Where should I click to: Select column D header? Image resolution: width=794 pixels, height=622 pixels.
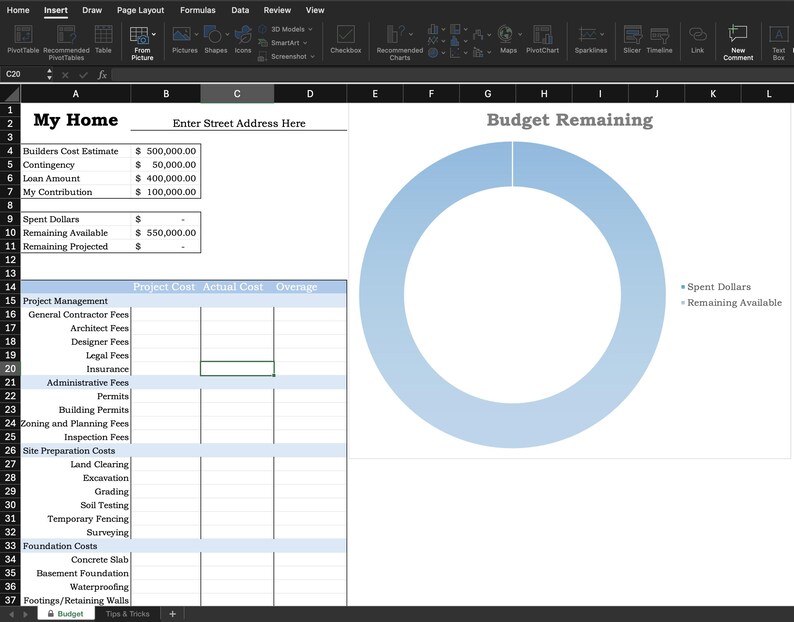coord(310,94)
